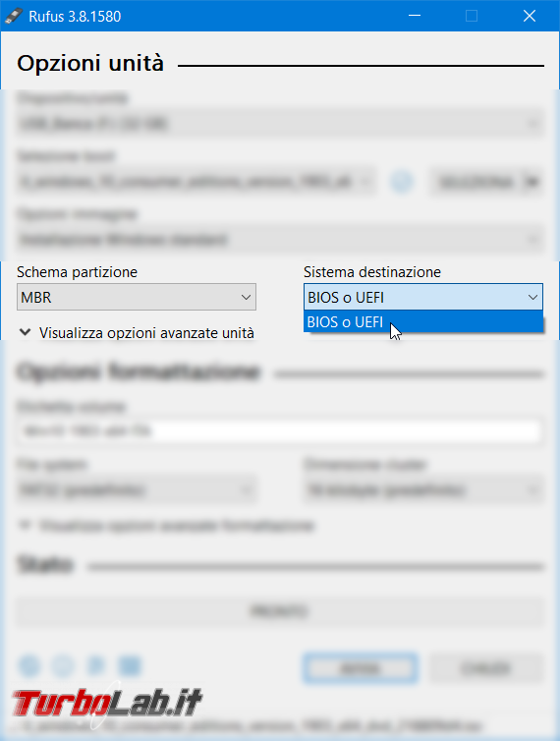The width and height of the screenshot is (560, 741).
Task: Click the highlighted Avvia start button
Action: (x=361, y=667)
